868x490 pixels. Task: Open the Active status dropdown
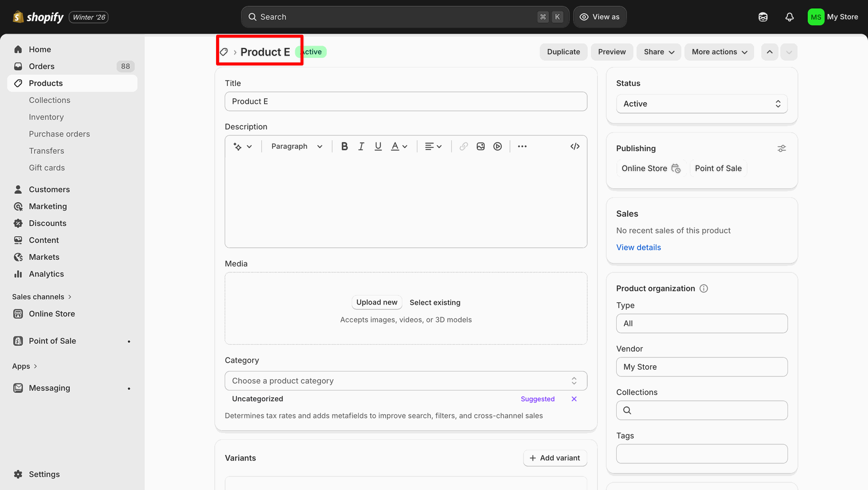tap(701, 104)
